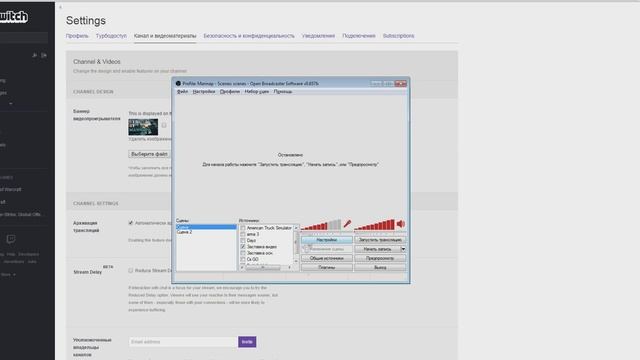
Task: Click the Плагины button
Action: tap(327, 268)
